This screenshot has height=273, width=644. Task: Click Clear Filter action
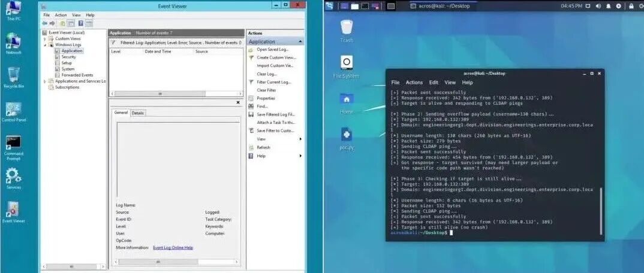click(266, 90)
